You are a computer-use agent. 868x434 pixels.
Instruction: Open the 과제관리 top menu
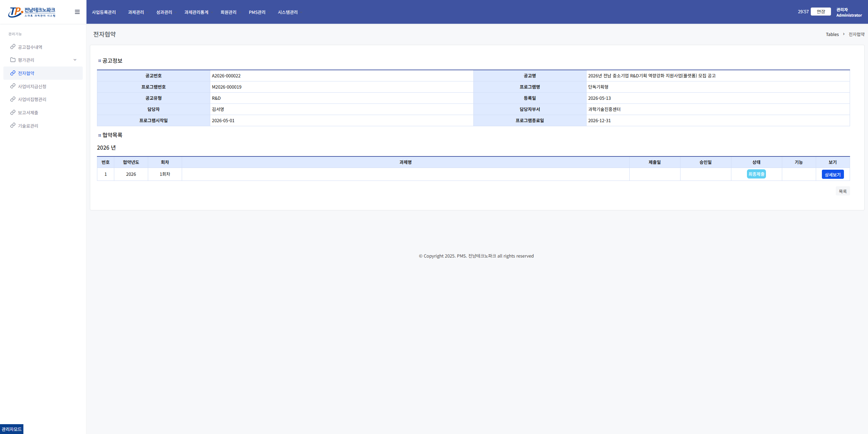(x=136, y=12)
